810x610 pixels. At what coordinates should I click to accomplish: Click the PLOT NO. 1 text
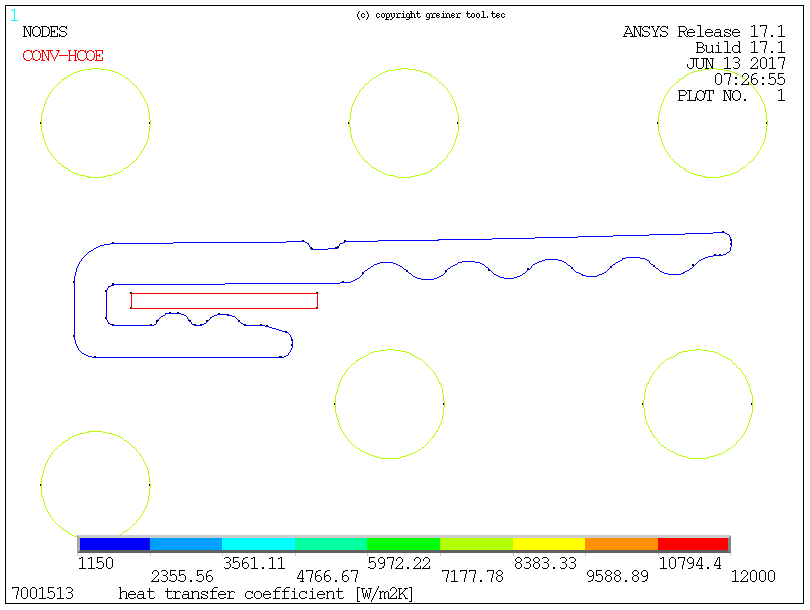731,96
